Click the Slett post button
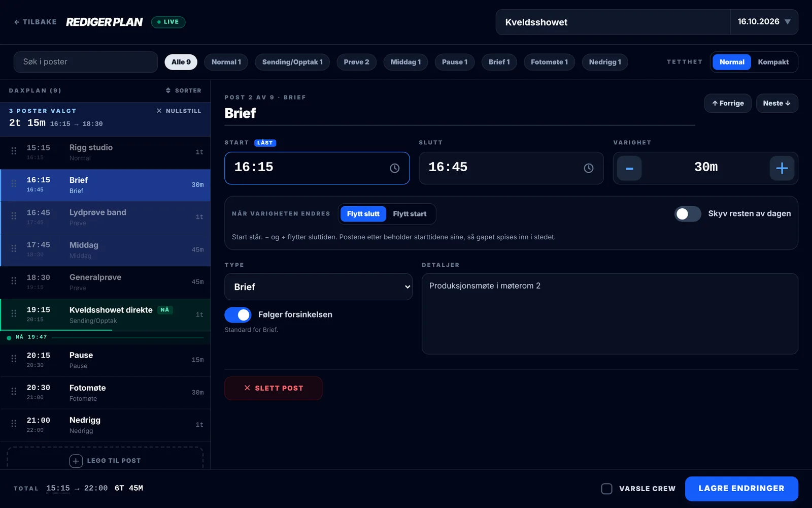The image size is (812, 508). pos(274,388)
